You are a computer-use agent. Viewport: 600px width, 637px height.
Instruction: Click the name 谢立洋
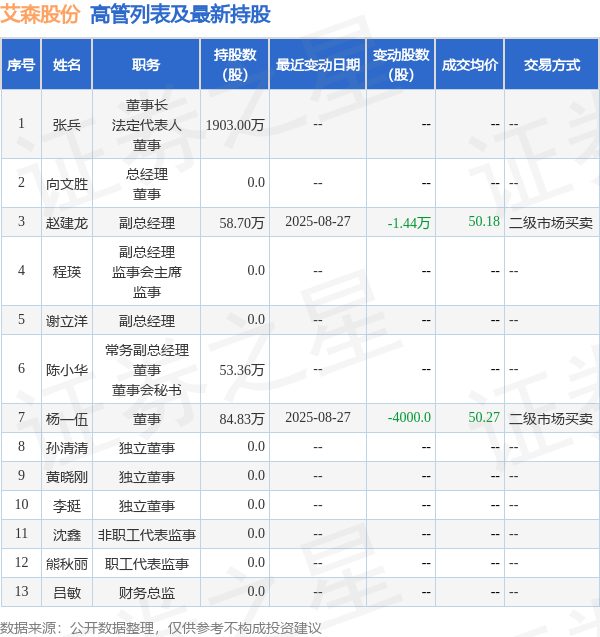tap(67, 321)
